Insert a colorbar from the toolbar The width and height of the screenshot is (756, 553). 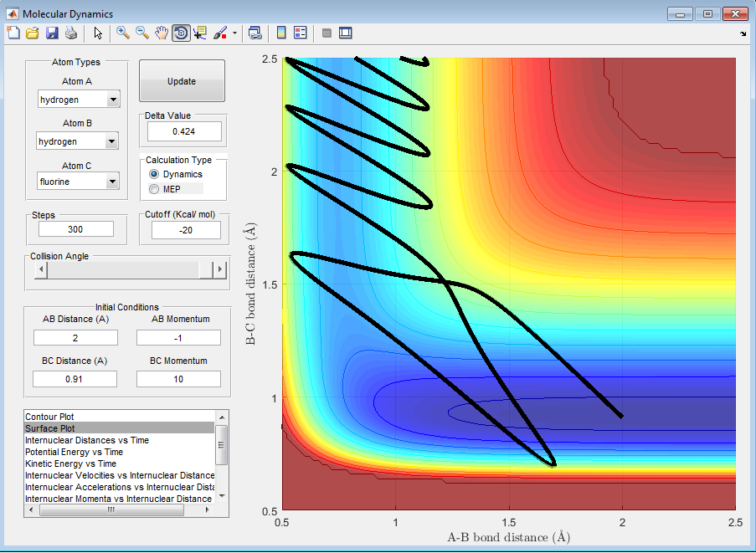point(281,33)
